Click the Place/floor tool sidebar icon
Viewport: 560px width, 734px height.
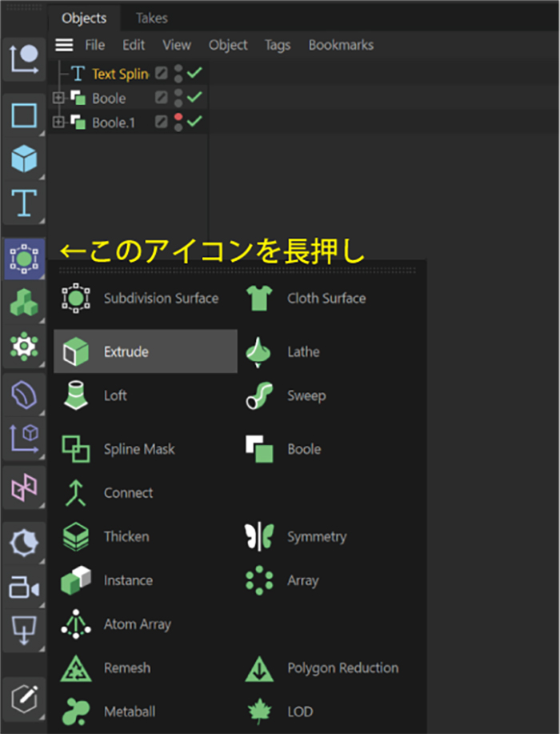pos(24,631)
